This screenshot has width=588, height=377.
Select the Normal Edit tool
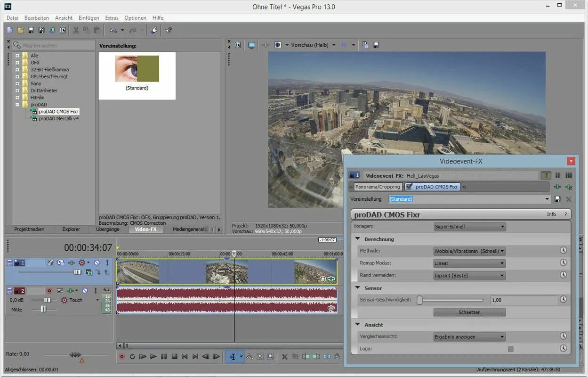233,357
